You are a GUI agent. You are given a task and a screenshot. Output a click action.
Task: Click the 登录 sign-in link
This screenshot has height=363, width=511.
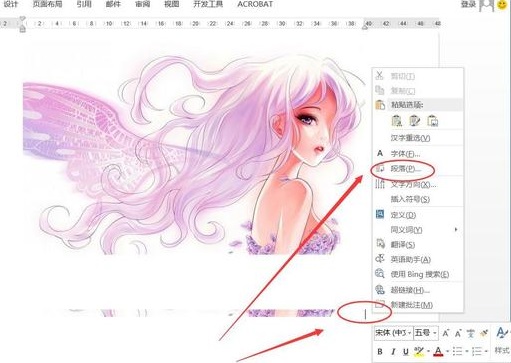[468, 4]
